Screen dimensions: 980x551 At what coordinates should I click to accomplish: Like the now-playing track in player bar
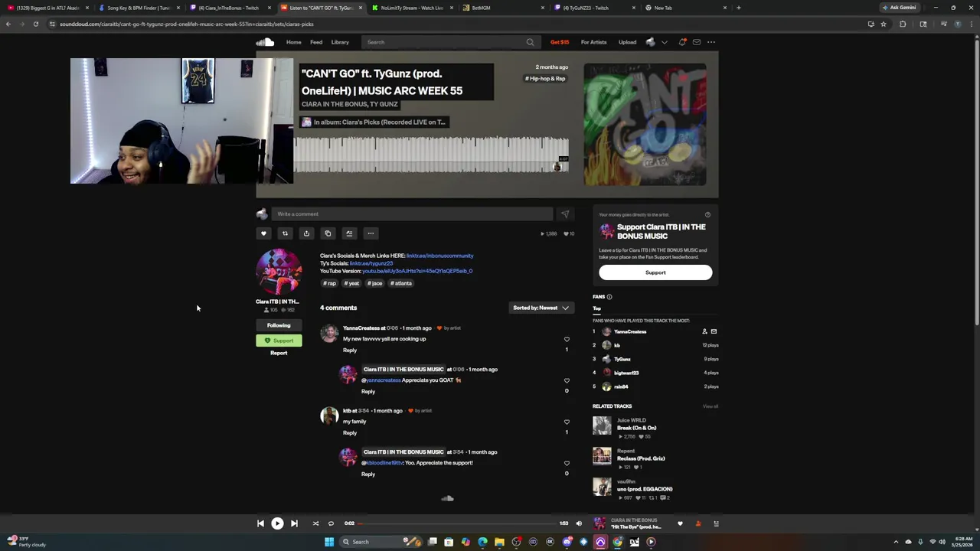680,524
